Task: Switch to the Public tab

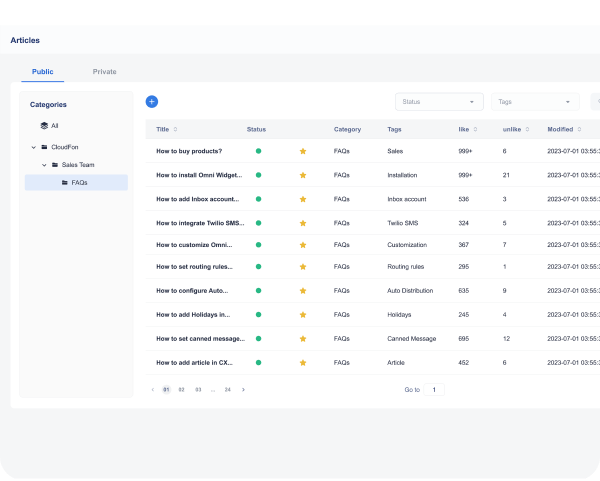Action: pyautogui.click(x=43, y=72)
